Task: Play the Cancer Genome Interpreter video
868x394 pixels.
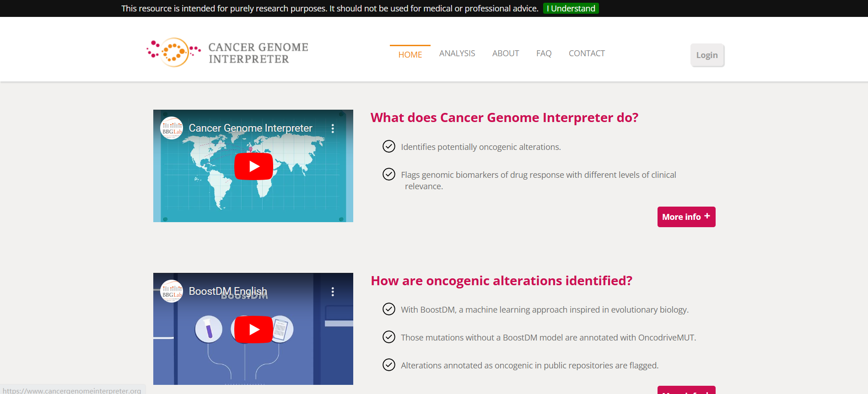Action: click(x=253, y=166)
